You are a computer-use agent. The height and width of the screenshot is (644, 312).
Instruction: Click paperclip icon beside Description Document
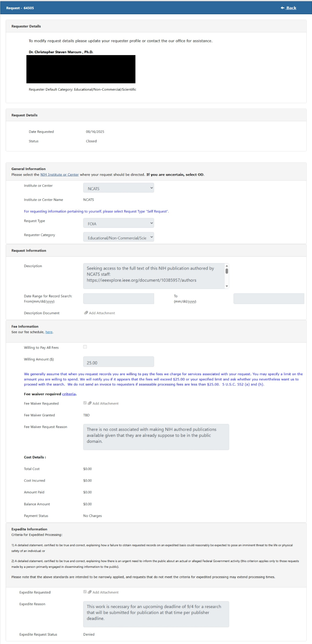(86, 313)
